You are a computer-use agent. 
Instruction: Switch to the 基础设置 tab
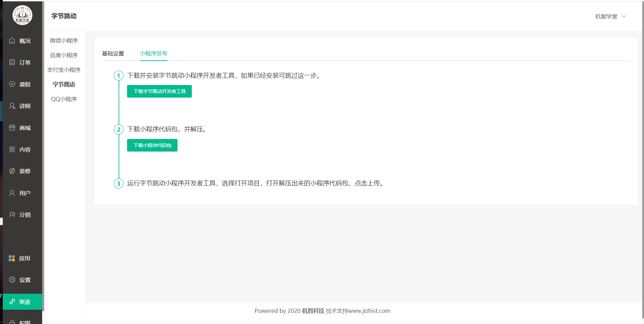(x=113, y=53)
